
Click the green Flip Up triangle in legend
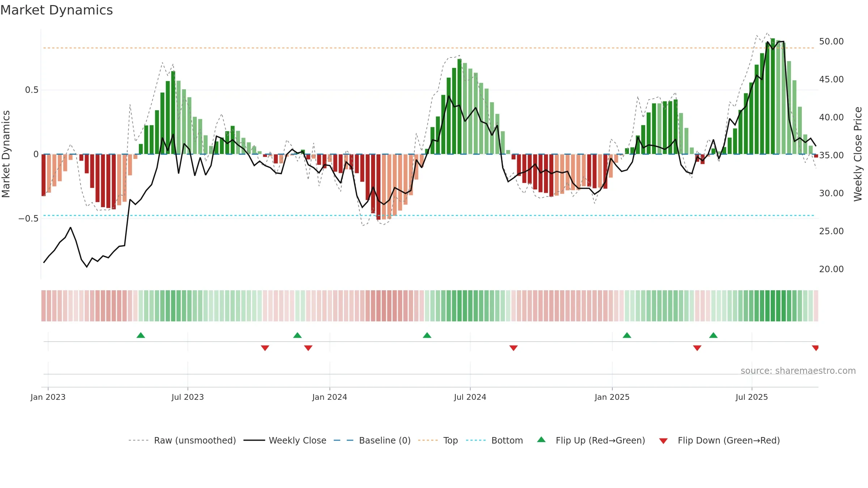point(541,440)
